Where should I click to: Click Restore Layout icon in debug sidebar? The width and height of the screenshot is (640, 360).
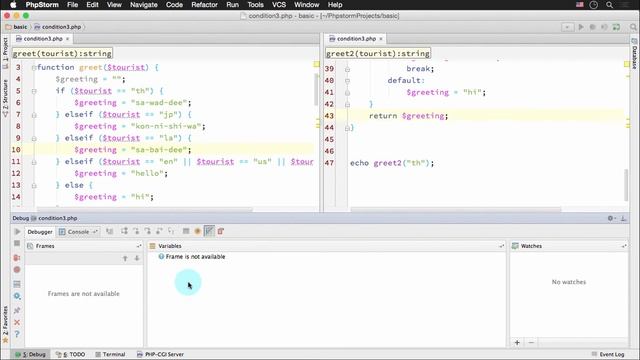pyautogui.click(x=17, y=284)
